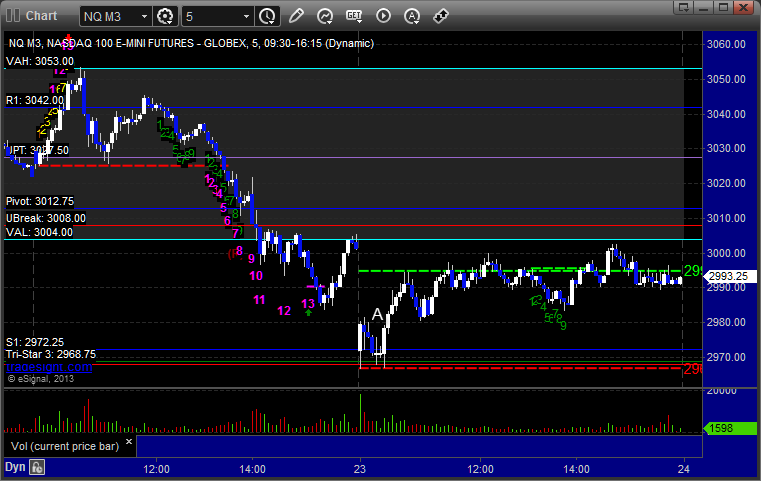This screenshot has width=761, height=481.
Task: Click the Tri-Star 3: 2968.75 label
Action: [x=50, y=354]
